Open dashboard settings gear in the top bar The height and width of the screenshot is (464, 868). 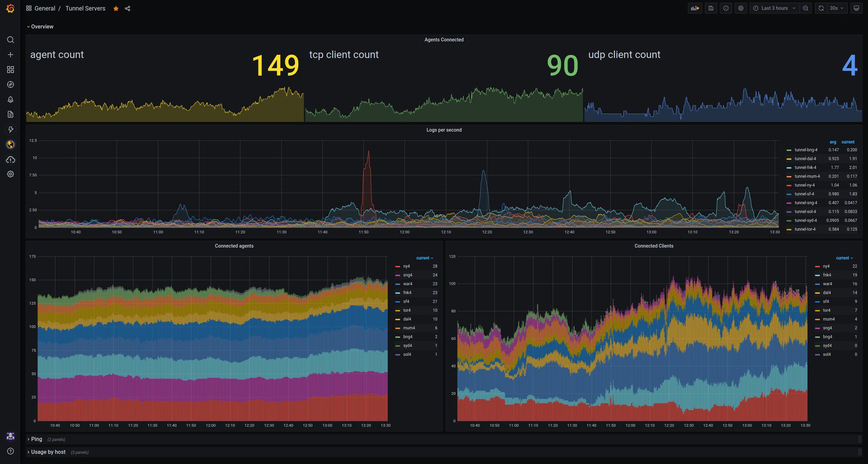(x=741, y=8)
